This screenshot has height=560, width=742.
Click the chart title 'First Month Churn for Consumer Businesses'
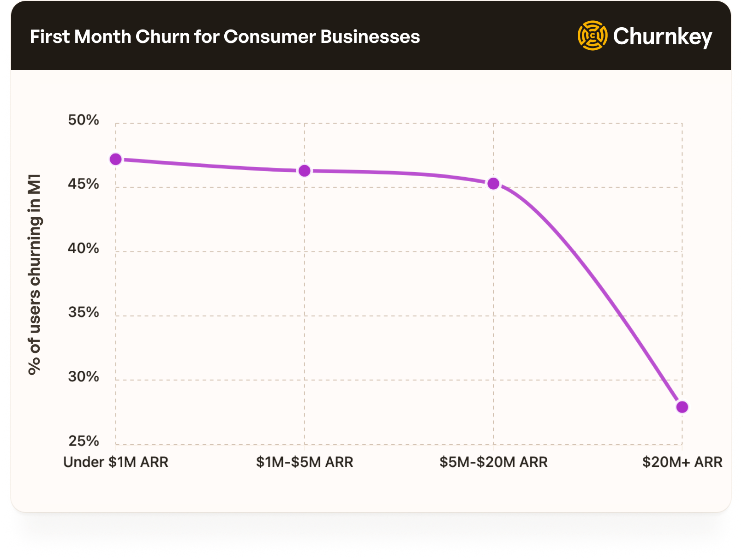225,37
